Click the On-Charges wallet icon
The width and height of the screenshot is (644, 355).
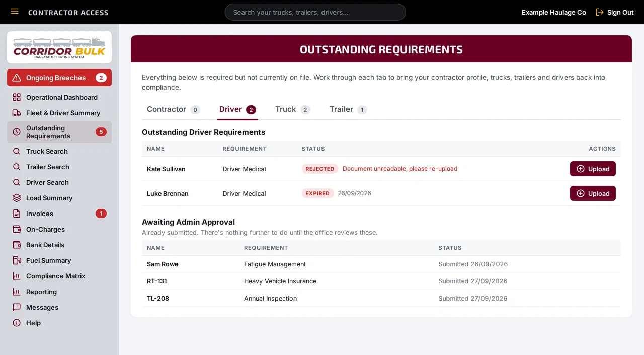[17, 229]
